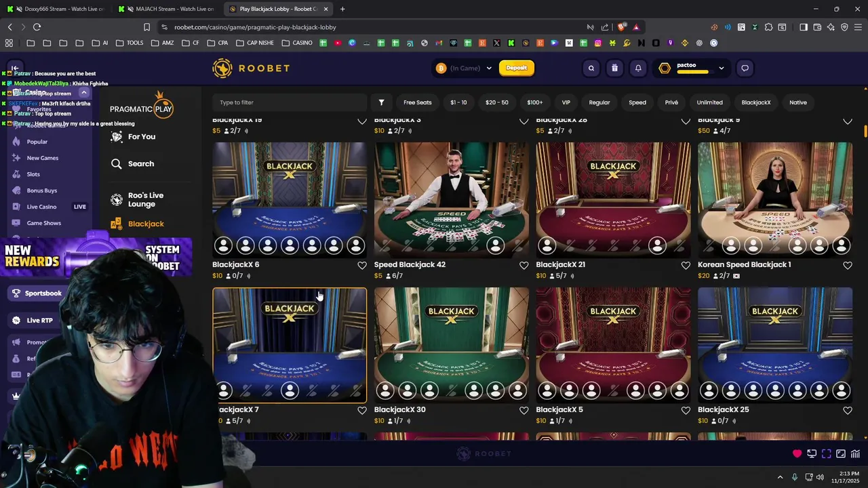The height and width of the screenshot is (488, 868).
Task: Open the gift rewards icon in header
Action: coord(614,68)
